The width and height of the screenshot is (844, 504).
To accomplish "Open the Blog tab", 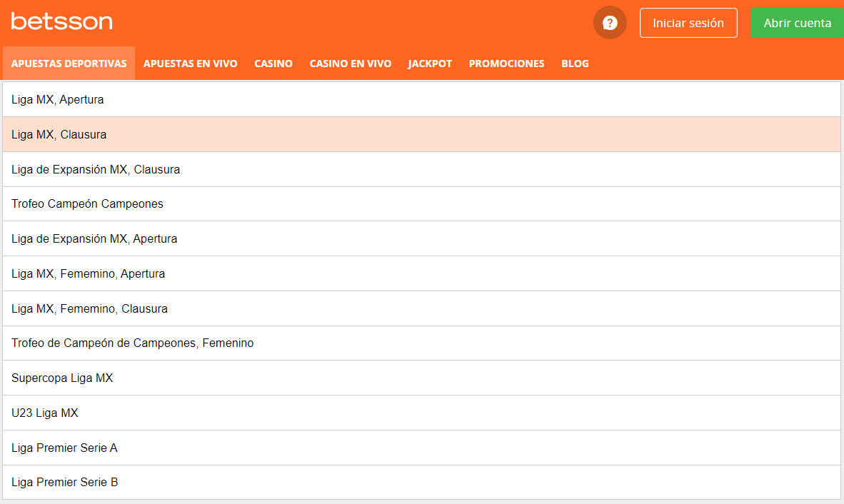I will (575, 64).
